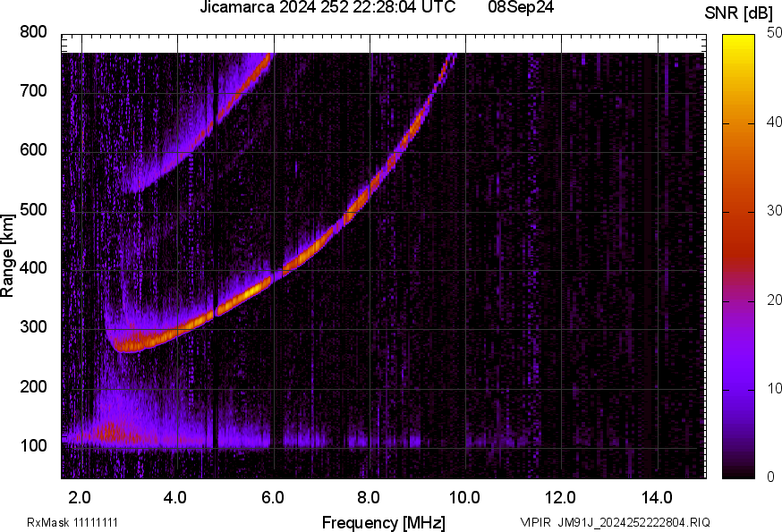This screenshot has width=782, height=532.
Task: Click the range tick label '200'
Action: point(33,386)
